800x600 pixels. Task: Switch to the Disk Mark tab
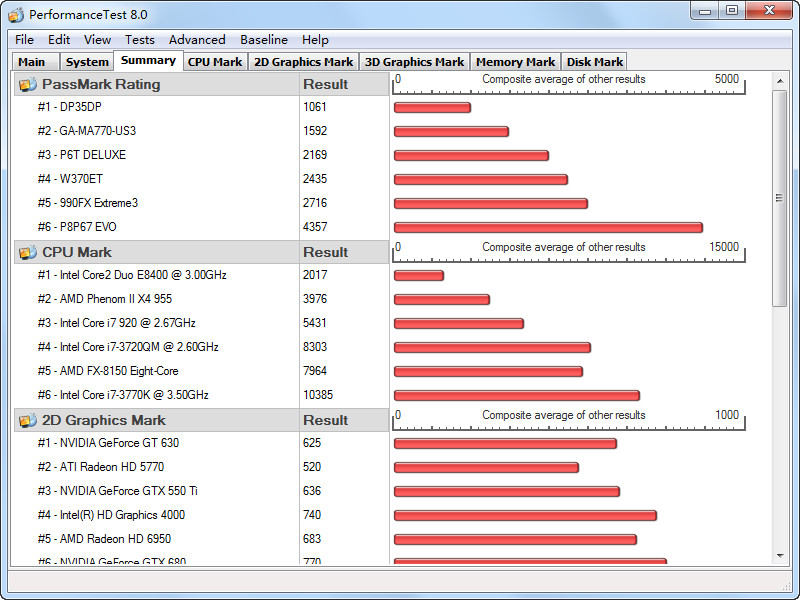(x=594, y=62)
